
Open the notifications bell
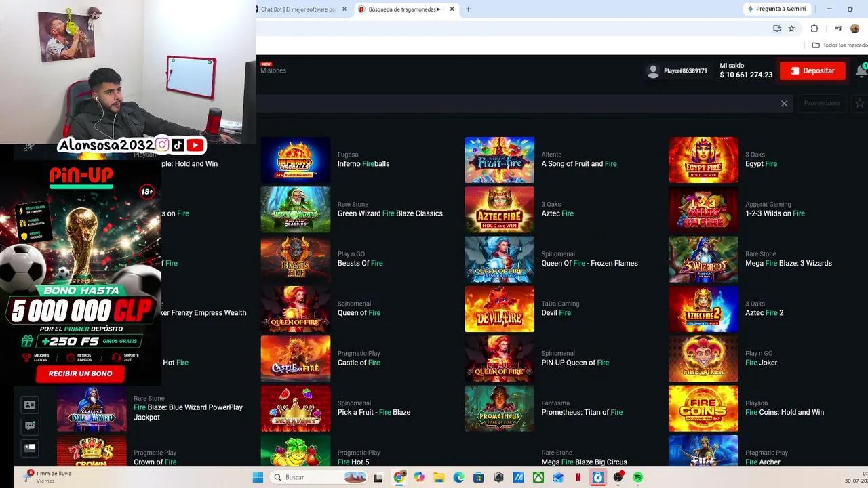pos(862,70)
